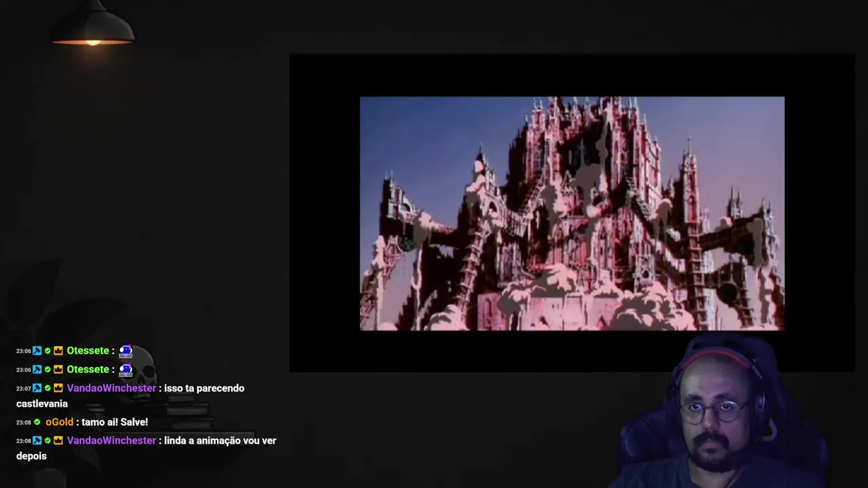Click the 'tamo ai! Salve!' message
This screenshot has height=488, width=868.
[x=115, y=422]
